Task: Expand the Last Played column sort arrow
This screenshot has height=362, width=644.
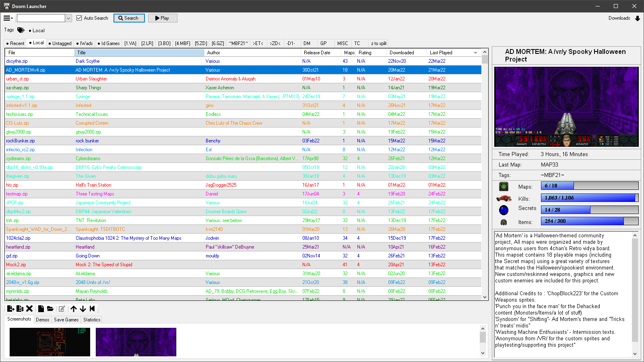Action: pos(475,53)
